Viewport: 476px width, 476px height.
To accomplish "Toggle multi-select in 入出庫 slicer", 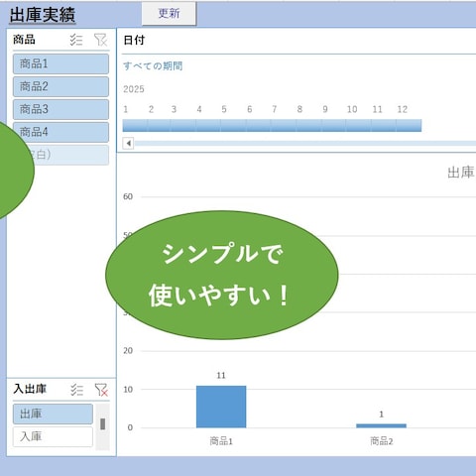I will pyautogui.click(x=76, y=390).
